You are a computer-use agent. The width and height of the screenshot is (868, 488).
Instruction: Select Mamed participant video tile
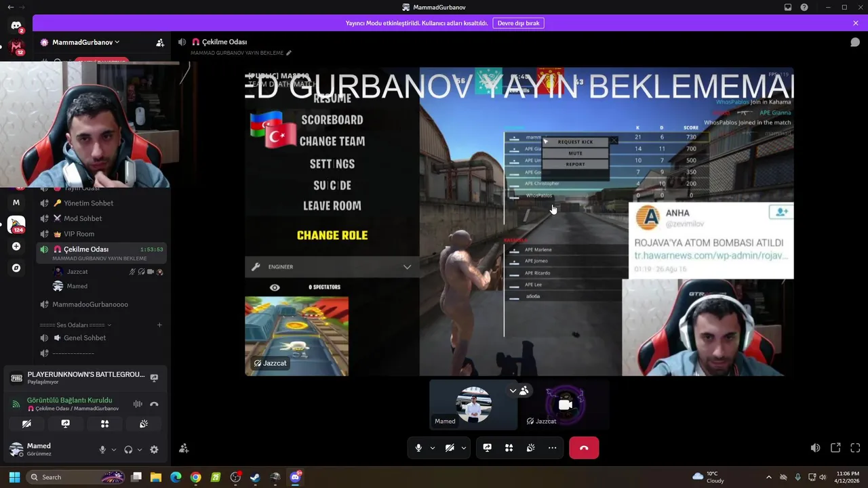pos(473,405)
